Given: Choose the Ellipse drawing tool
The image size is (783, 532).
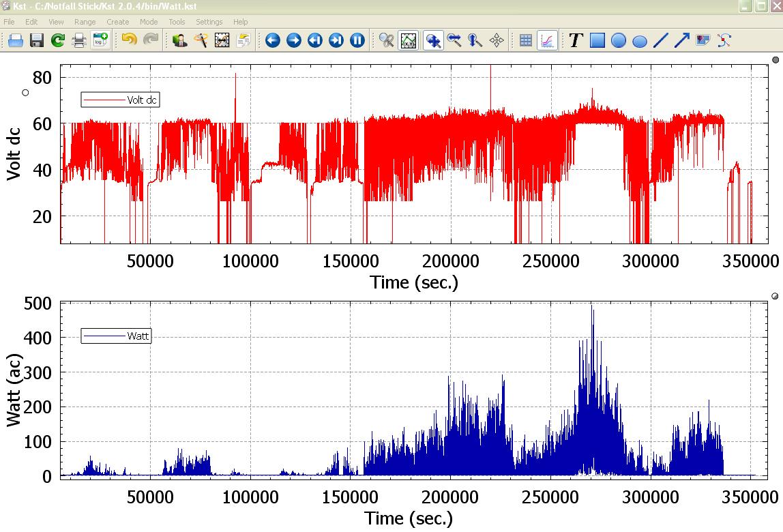Looking at the screenshot, I should [640, 41].
